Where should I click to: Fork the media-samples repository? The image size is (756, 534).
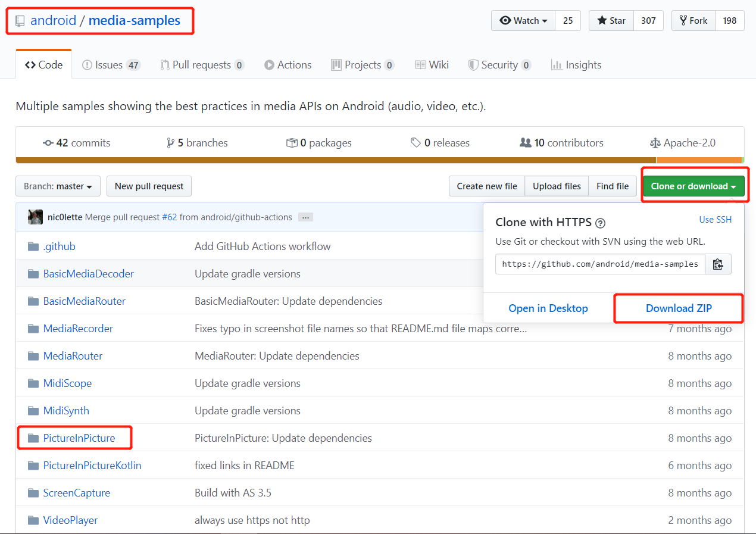click(x=693, y=20)
